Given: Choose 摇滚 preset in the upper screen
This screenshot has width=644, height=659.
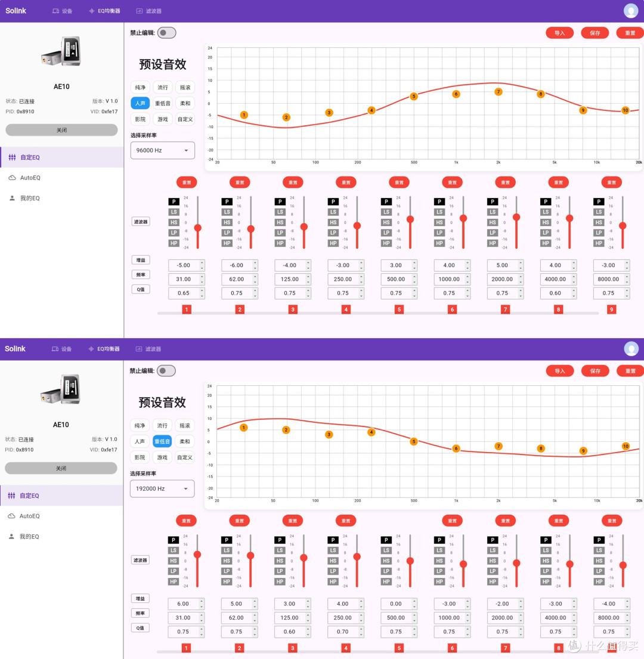Looking at the screenshot, I should [185, 88].
